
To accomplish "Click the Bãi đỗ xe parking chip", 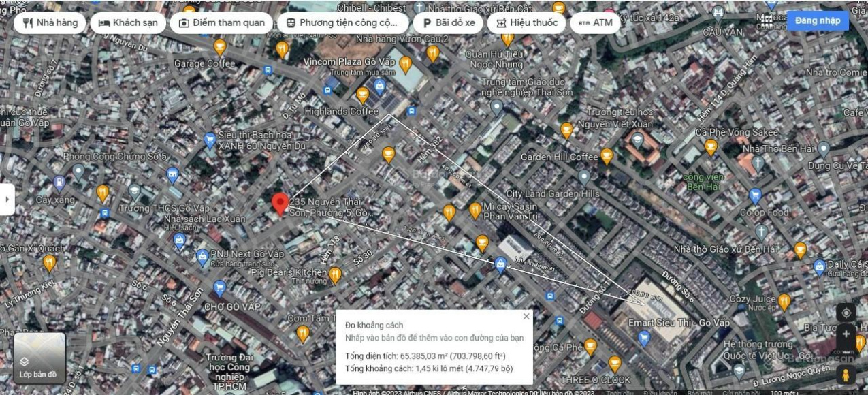I will [x=448, y=23].
